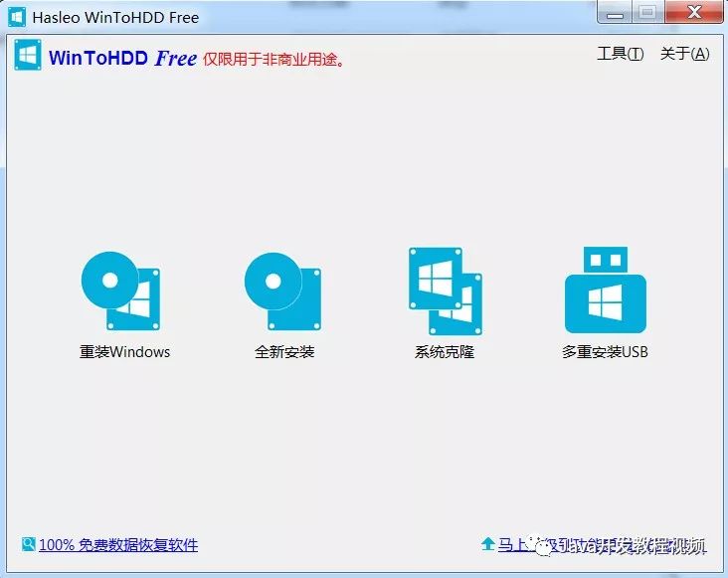Select the 全新安装 disc and drive icon
This screenshot has height=578, width=728.
point(282,291)
